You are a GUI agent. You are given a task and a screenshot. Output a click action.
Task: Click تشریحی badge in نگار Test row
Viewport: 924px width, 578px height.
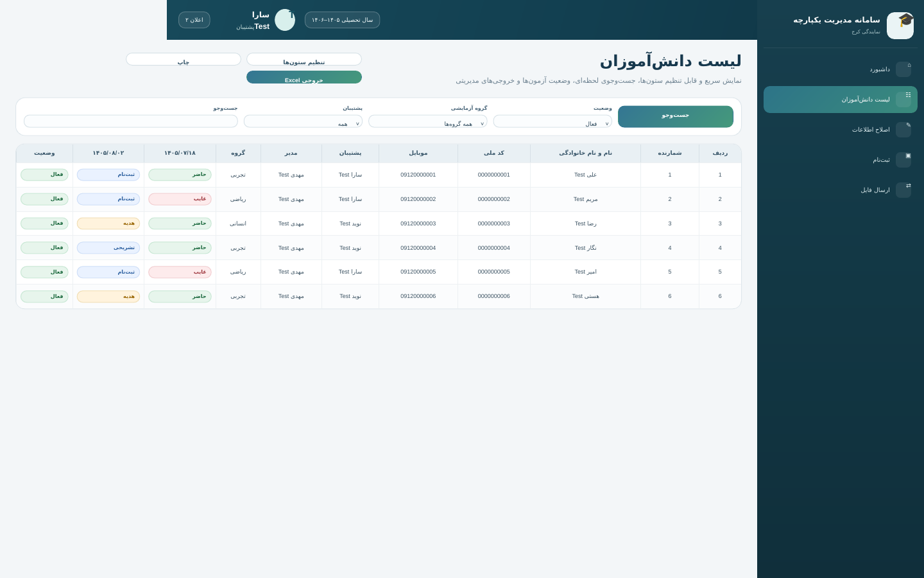[108, 248]
